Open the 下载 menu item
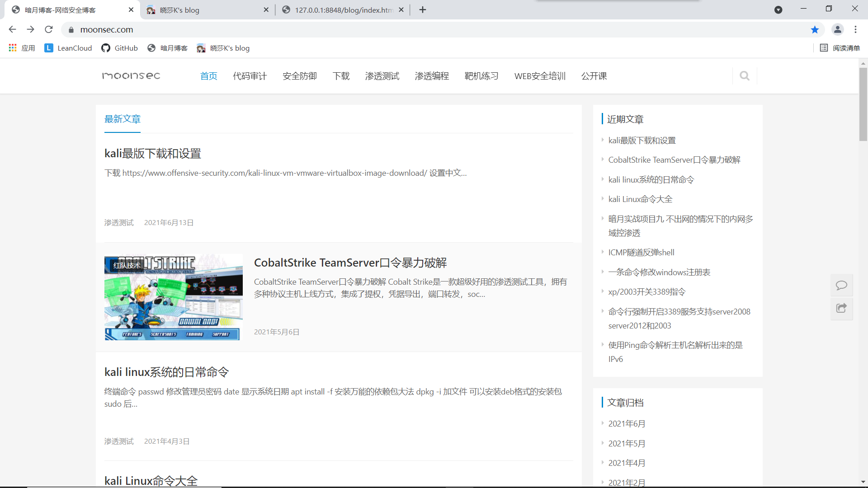This screenshot has height=488, width=868. [x=341, y=76]
